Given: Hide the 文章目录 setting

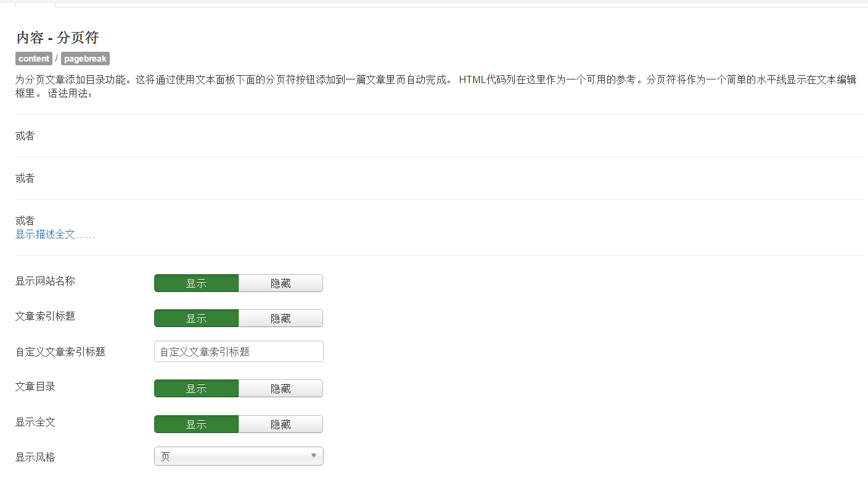Looking at the screenshot, I should click(280, 388).
